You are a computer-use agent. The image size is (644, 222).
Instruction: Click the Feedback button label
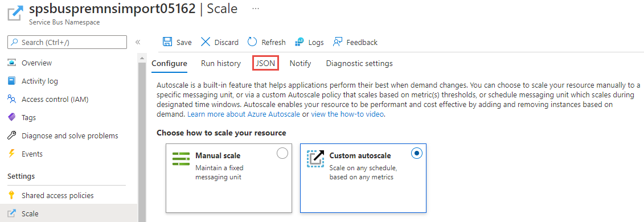click(362, 42)
